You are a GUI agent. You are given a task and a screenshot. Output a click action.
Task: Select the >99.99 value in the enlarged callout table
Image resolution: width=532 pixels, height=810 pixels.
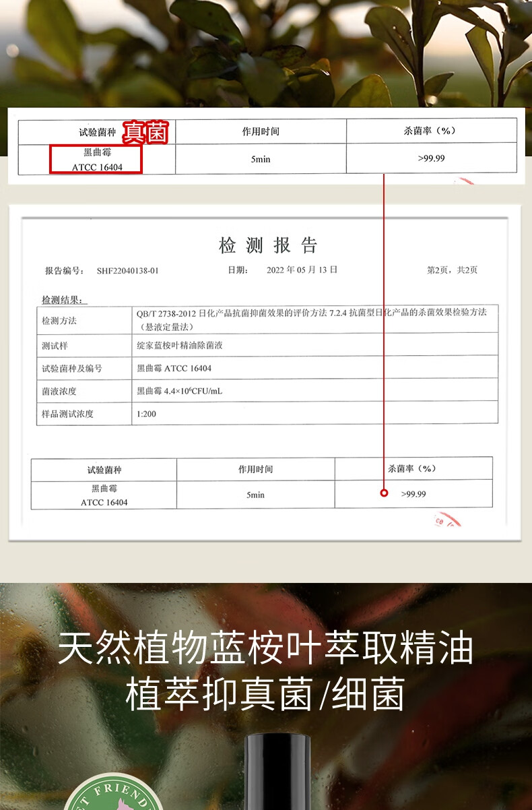[x=431, y=159]
